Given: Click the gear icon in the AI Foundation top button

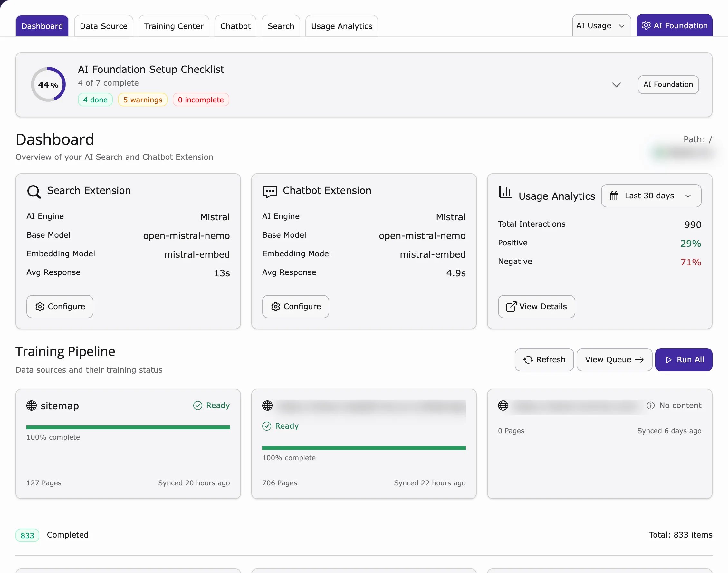Looking at the screenshot, I should (x=646, y=25).
